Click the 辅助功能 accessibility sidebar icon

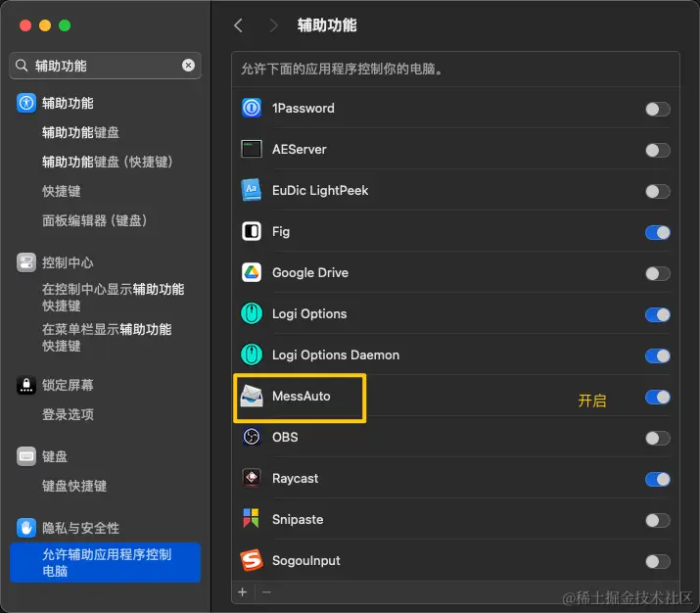click(x=26, y=103)
